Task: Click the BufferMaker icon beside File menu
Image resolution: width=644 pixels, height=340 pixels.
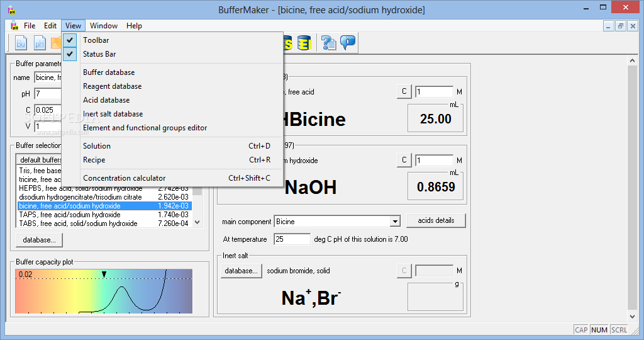Action: [x=14, y=25]
